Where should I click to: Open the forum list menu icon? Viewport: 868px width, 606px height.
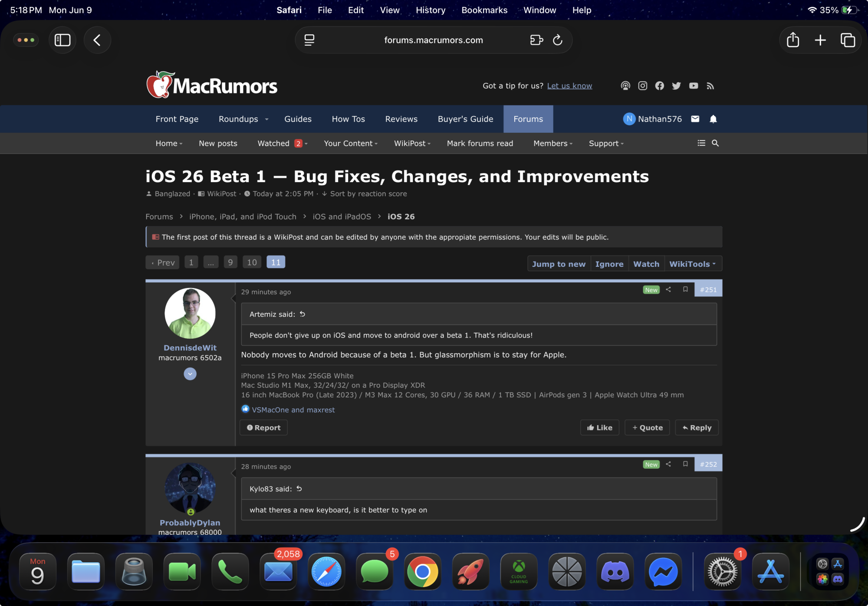click(x=701, y=143)
